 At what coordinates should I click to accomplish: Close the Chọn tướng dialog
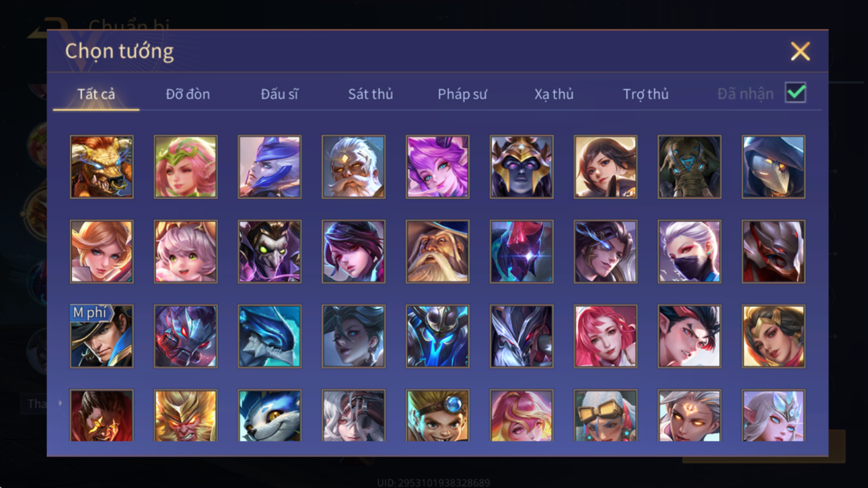pyautogui.click(x=800, y=51)
